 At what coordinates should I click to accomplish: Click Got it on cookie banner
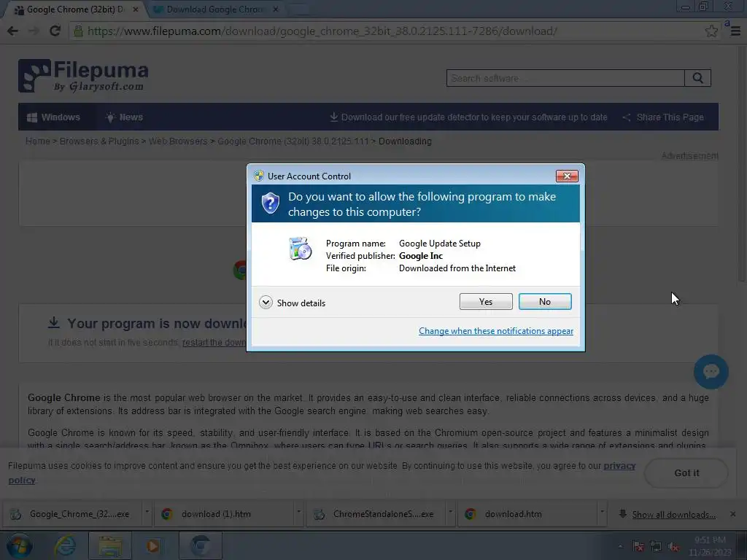(x=686, y=472)
